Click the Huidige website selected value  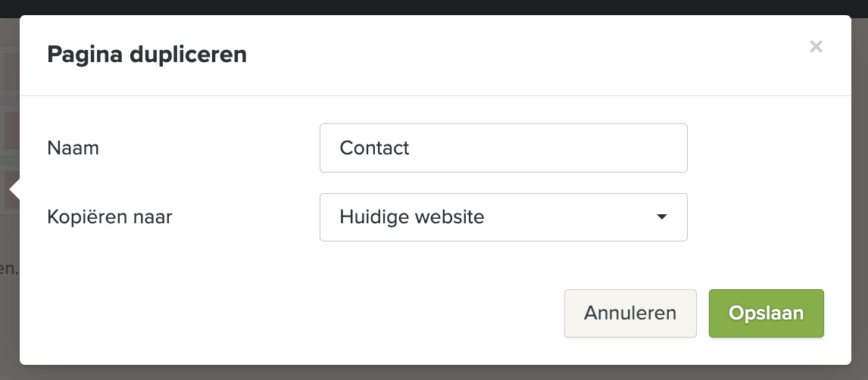point(411,217)
